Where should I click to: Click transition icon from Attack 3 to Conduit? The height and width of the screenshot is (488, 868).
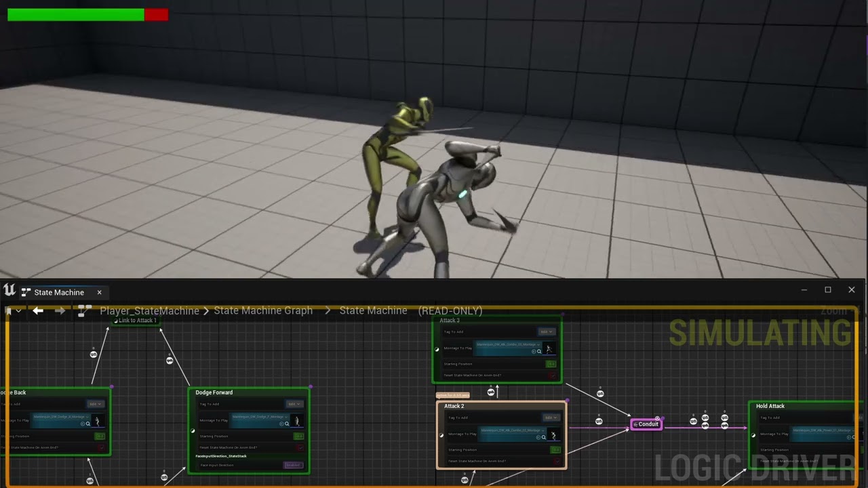[x=600, y=393]
